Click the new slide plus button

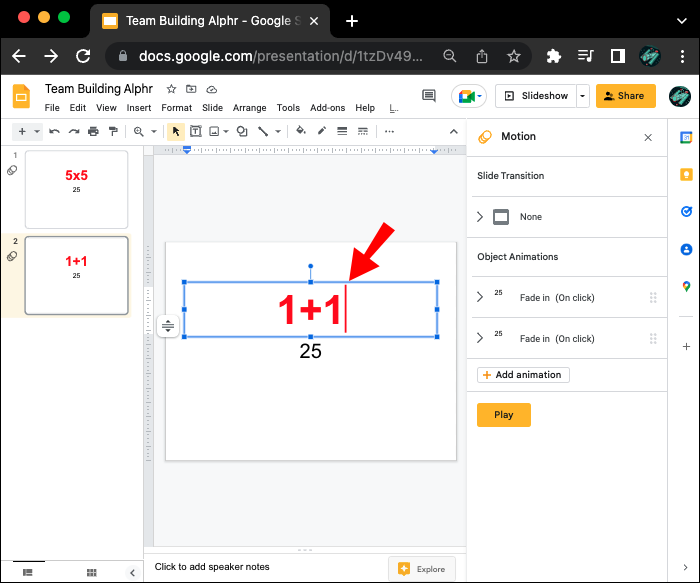click(22, 131)
